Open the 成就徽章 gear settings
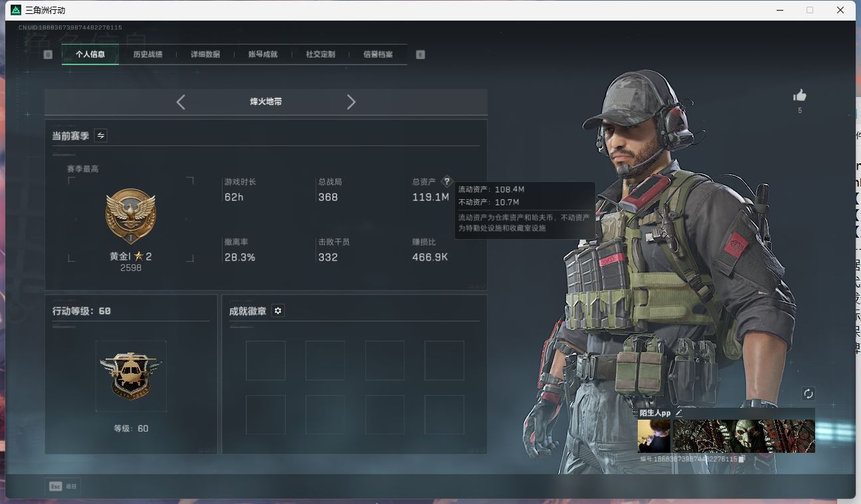This screenshot has height=504, width=861. click(278, 311)
